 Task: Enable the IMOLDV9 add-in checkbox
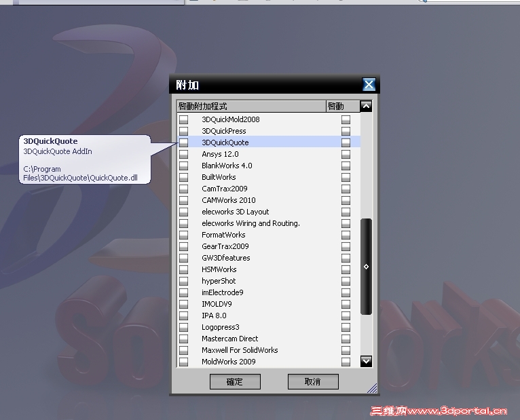[183, 304]
